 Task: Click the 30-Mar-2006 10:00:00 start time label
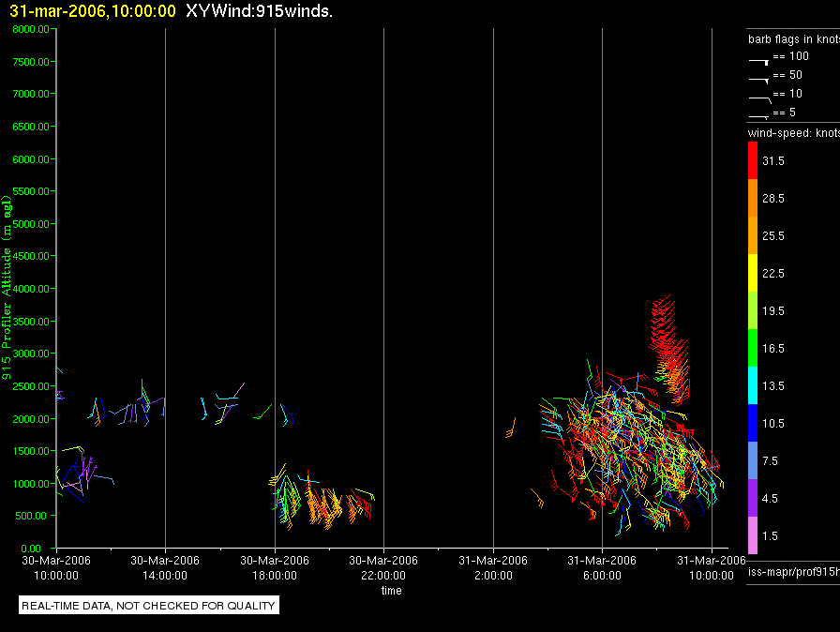click(56, 567)
